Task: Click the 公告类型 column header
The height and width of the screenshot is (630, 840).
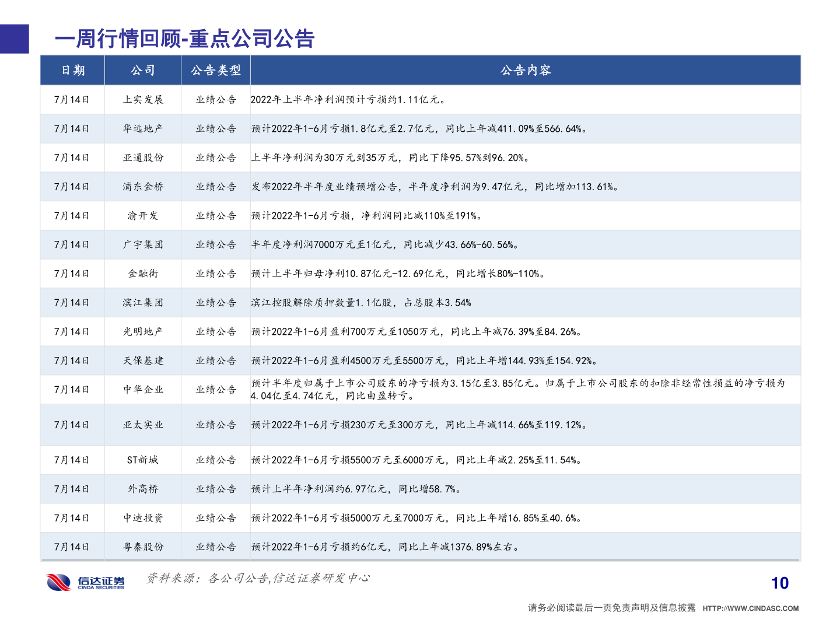Action: tap(216, 71)
